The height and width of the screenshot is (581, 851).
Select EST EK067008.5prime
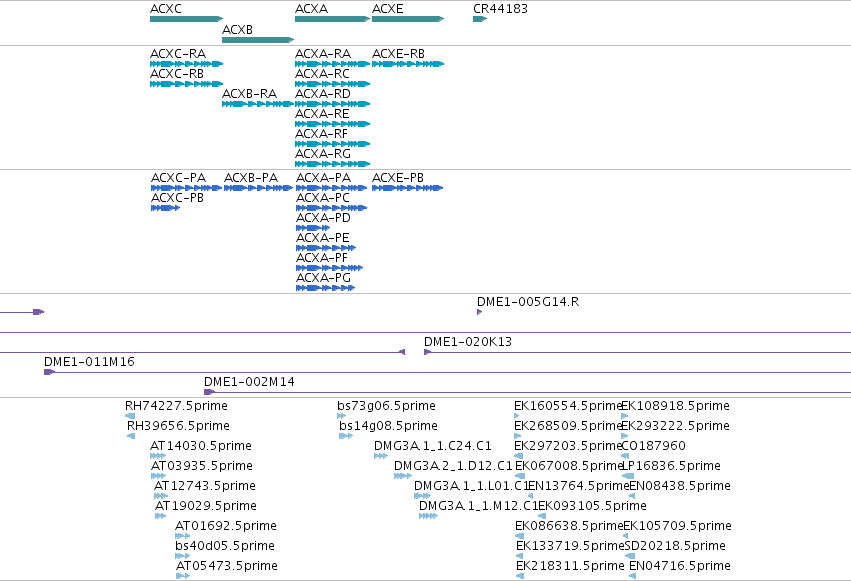pos(520,477)
